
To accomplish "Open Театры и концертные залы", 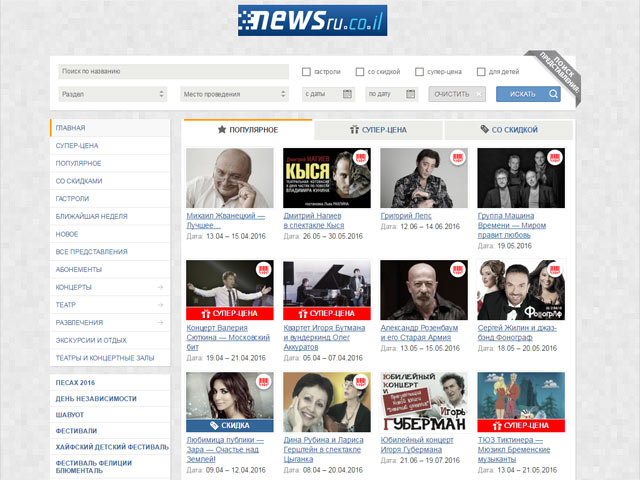I will click(110, 358).
